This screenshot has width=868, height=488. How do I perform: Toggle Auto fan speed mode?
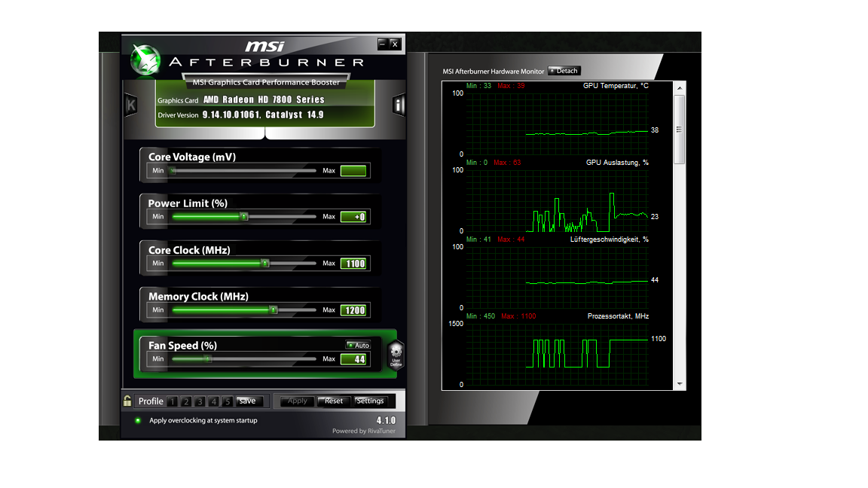[x=358, y=345]
